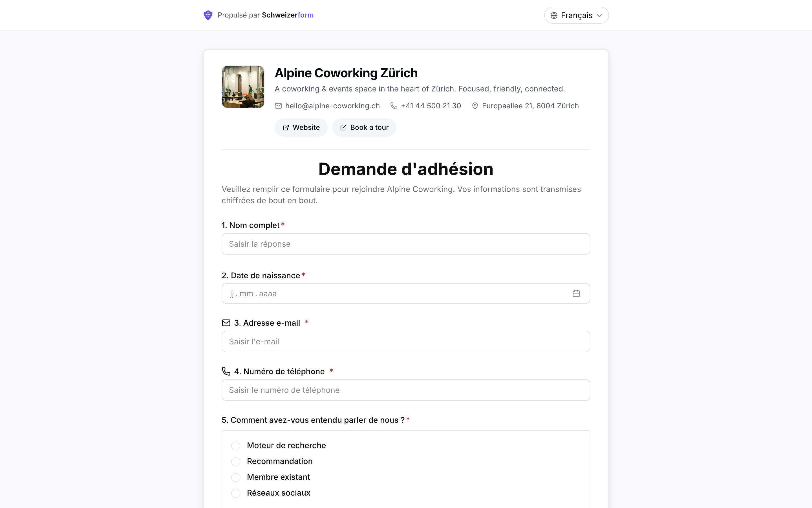Click the Book a tour button
812x508 pixels.
pyautogui.click(x=364, y=128)
